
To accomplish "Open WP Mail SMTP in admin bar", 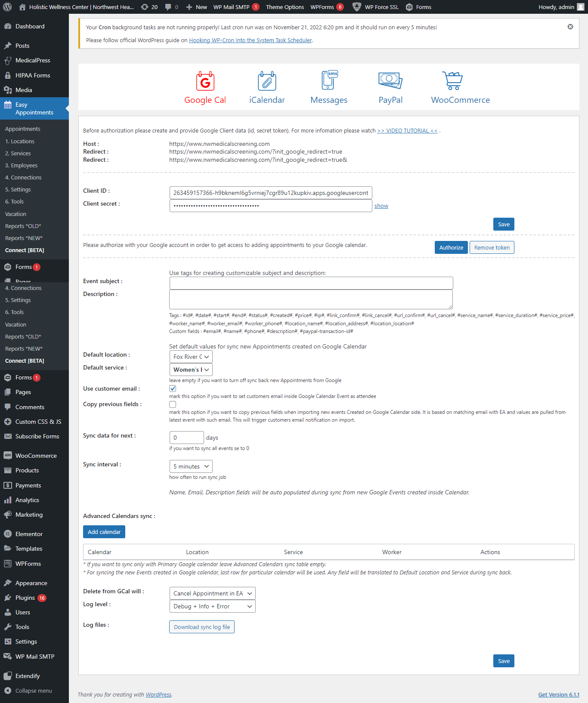I will (x=236, y=7).
